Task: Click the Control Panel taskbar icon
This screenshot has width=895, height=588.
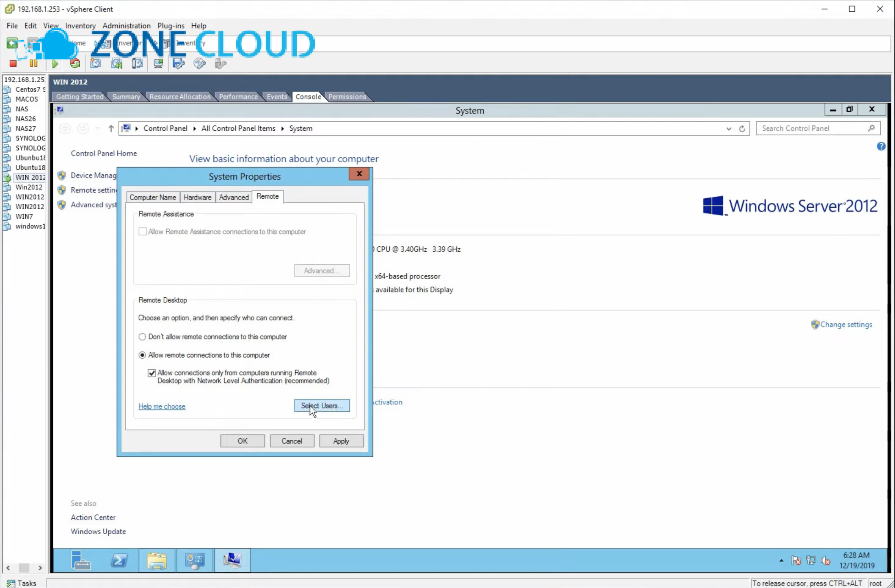Action: (195, 561)
